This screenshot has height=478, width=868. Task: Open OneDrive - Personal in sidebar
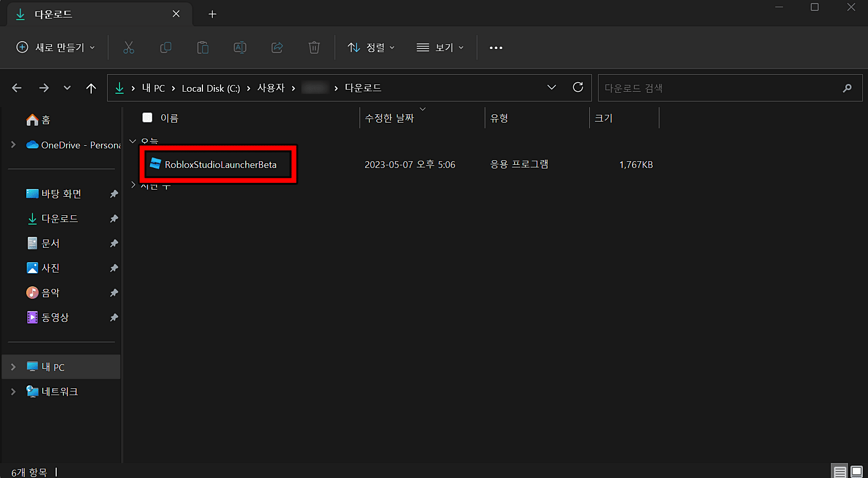pyautogui.click(x=74, y=145)
